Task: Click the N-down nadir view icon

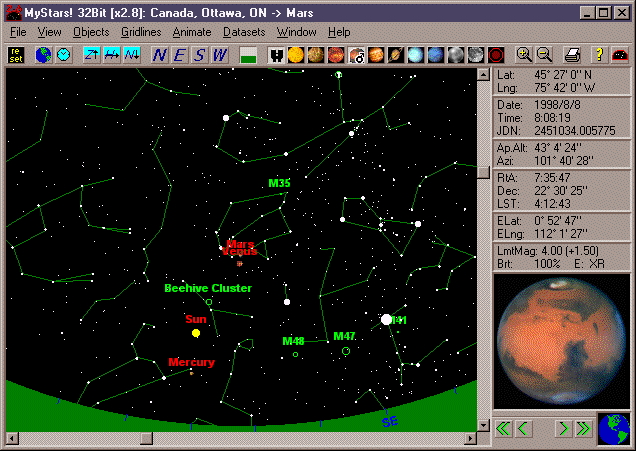Action: [132, 55]
